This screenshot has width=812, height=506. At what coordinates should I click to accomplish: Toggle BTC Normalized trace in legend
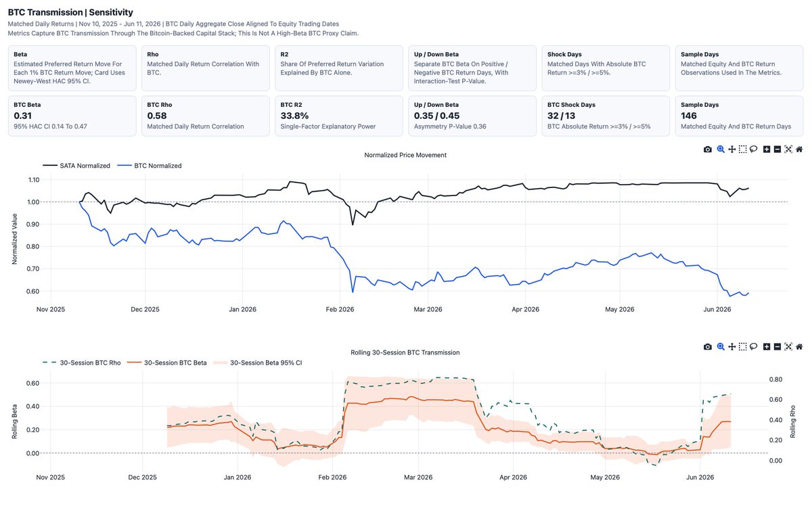(150, 166)
